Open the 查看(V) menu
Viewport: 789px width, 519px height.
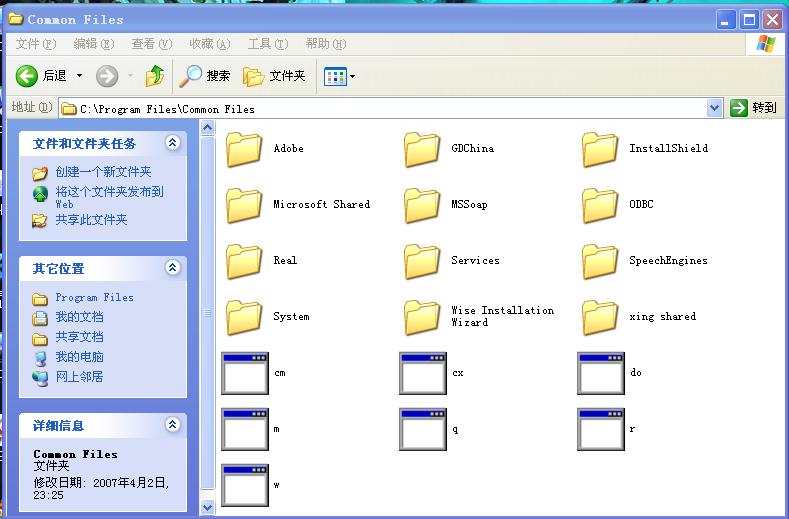point(151,44)
